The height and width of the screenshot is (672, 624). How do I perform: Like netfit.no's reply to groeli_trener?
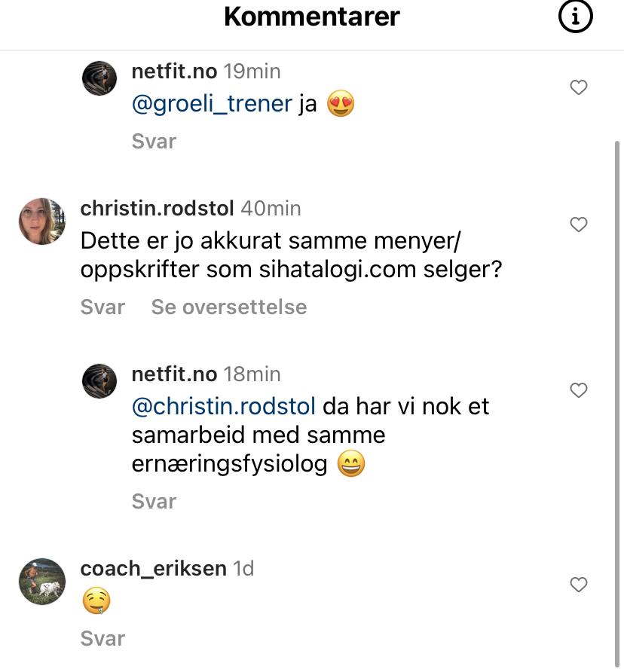click(x=579, y=87)
